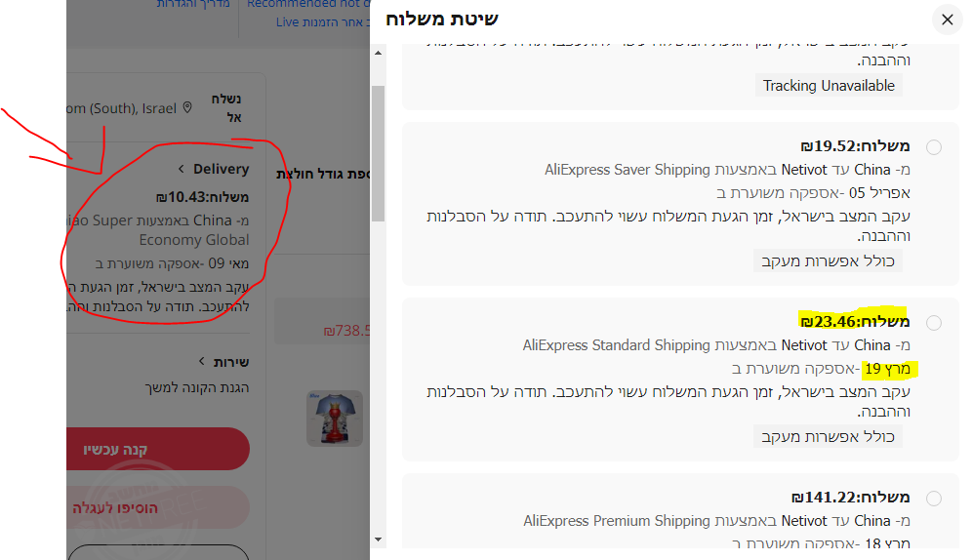The image size is (972, 560).
Task: Click the red קנה עכשיו buy now button
Action: 157,449
